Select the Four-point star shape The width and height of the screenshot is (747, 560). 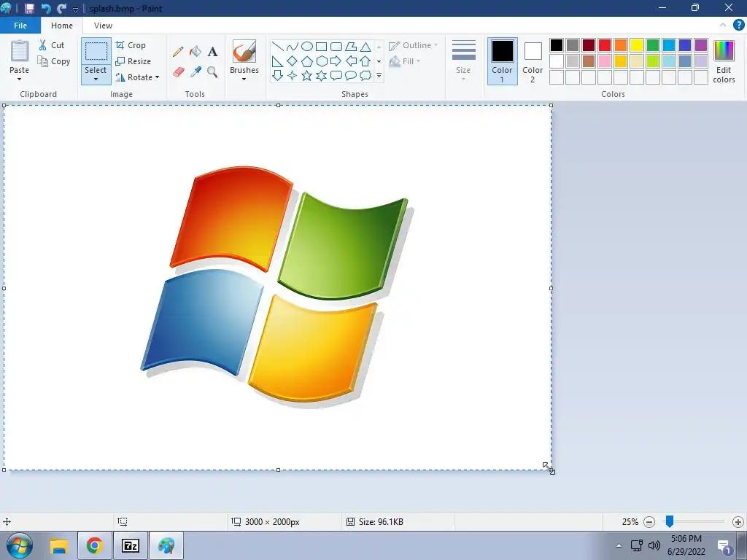293,75
